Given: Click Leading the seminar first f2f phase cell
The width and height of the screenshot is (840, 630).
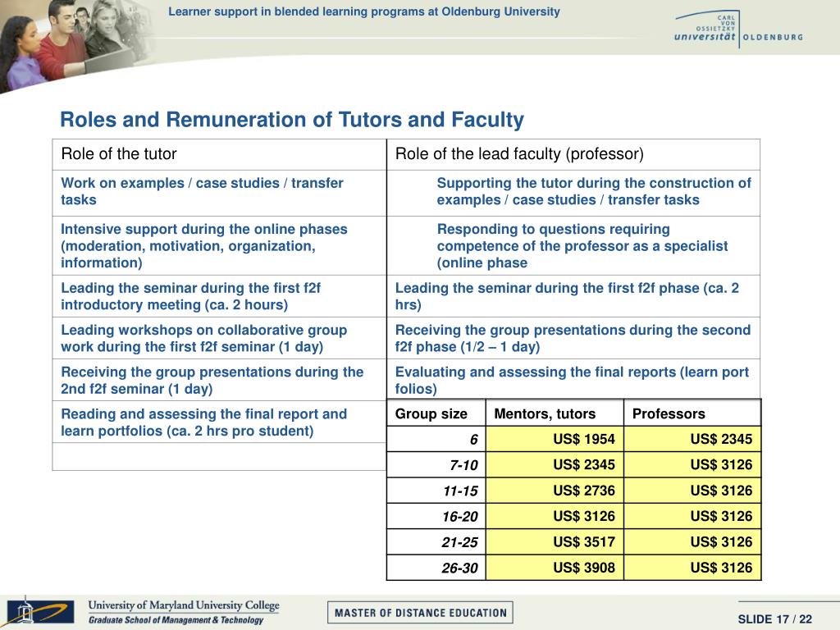Looking at the screenshot, I should coord(573,296).
